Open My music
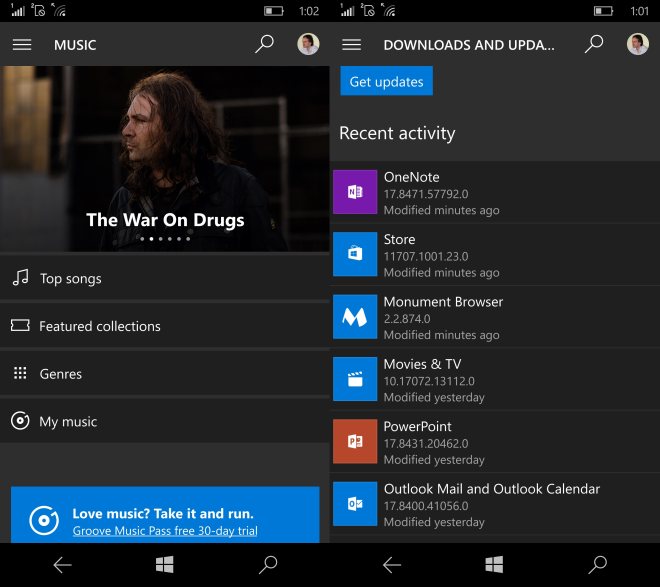The image size is (660, 587). click(165, 421)
